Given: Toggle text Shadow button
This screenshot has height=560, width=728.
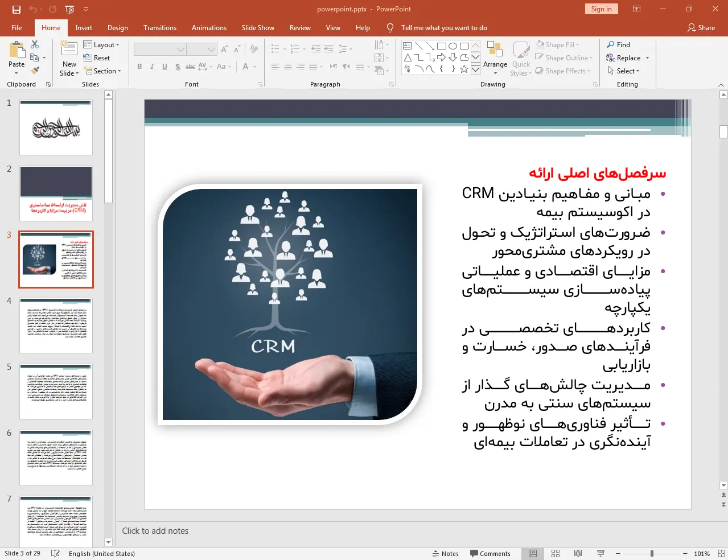Looking at the screenshot, I should 178,67.
